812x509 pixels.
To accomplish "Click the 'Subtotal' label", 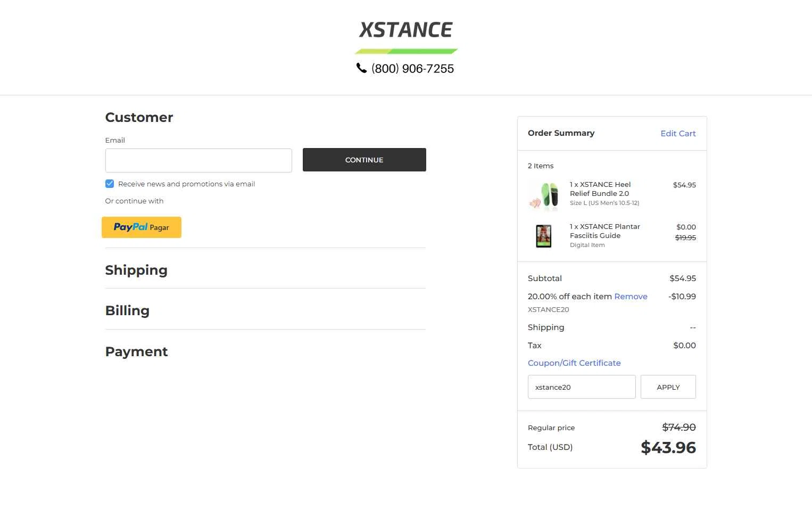I will (545, 278).
